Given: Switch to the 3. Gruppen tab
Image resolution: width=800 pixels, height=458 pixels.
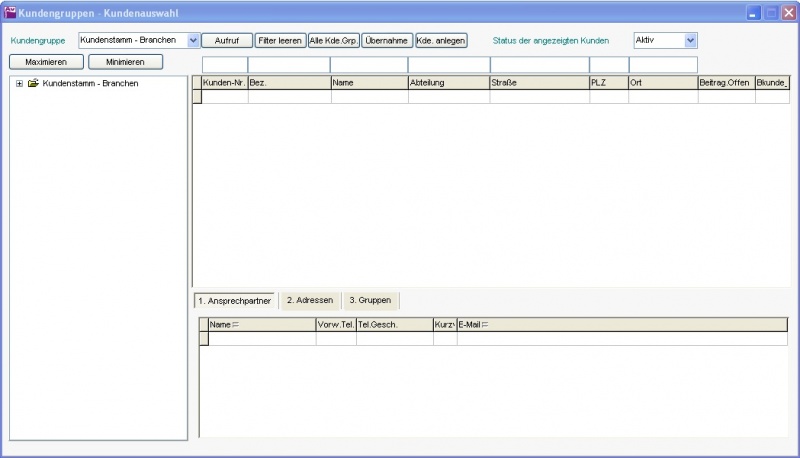Looking at the screenshot, I should pyautogui.click(x=371, y=300).
